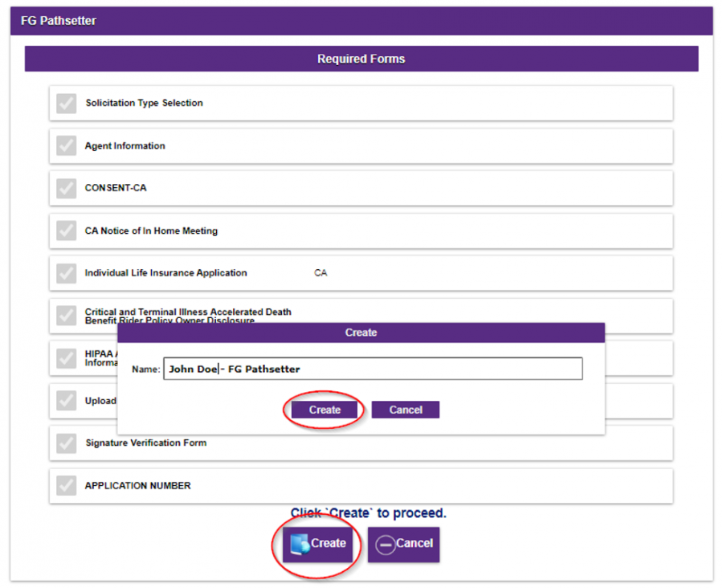The image size is (723, 588).
Task: Click Cancel inside the dialog
Action: point(405,410)
